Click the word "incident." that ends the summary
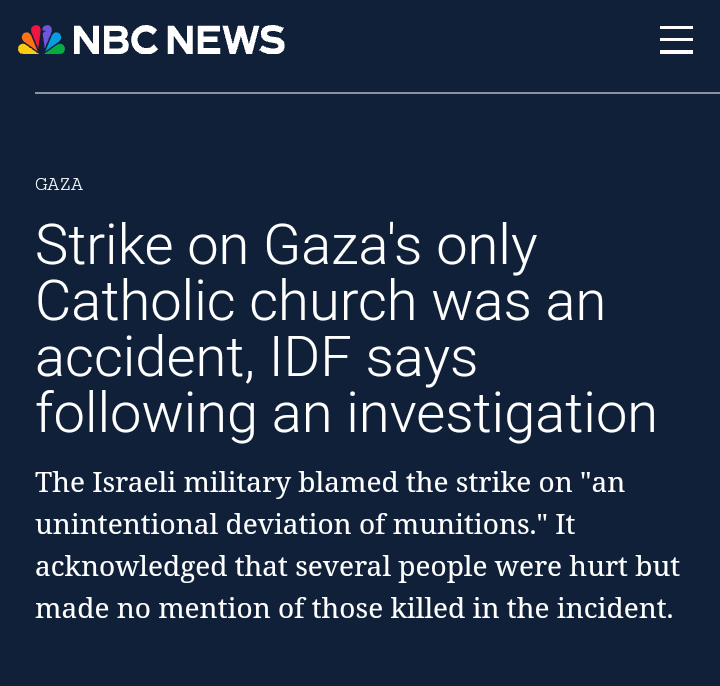The width and height of the screenshot is (720, 686). [x=615, y=608]
